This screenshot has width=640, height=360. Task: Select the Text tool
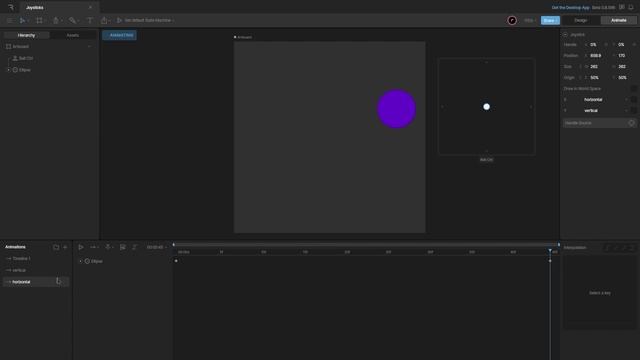click(90, 20)
